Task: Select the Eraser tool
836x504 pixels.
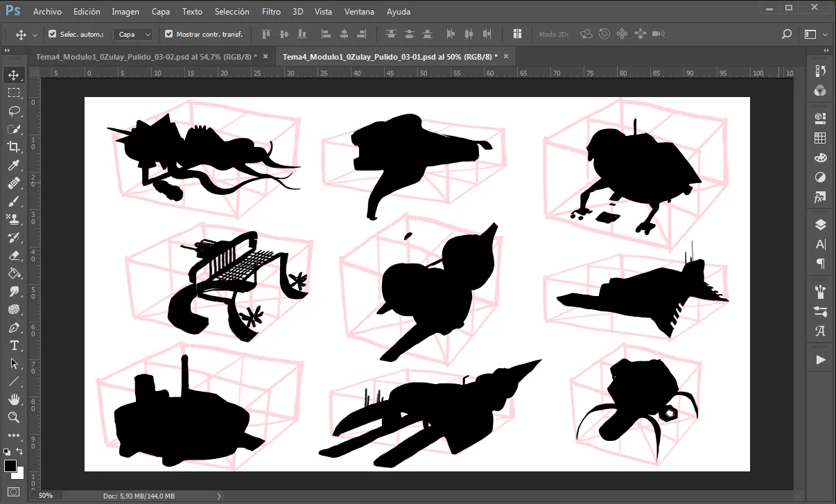Action: tap(14, 255)
